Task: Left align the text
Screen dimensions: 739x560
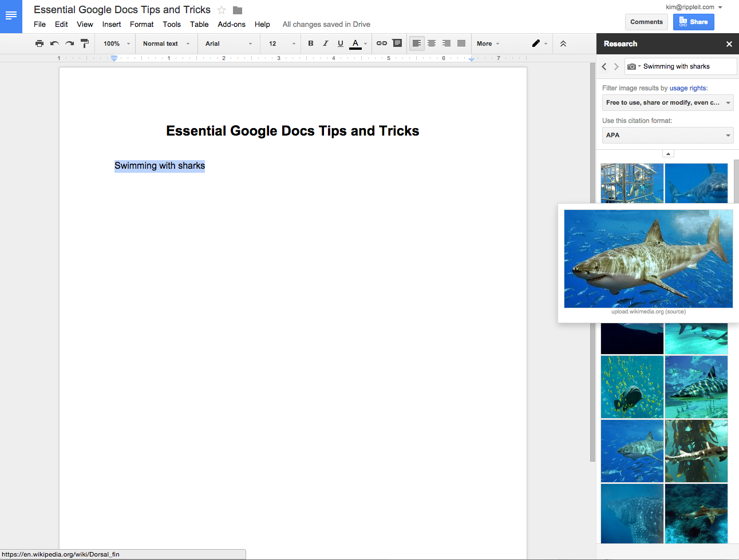Action: click(417, 43)
